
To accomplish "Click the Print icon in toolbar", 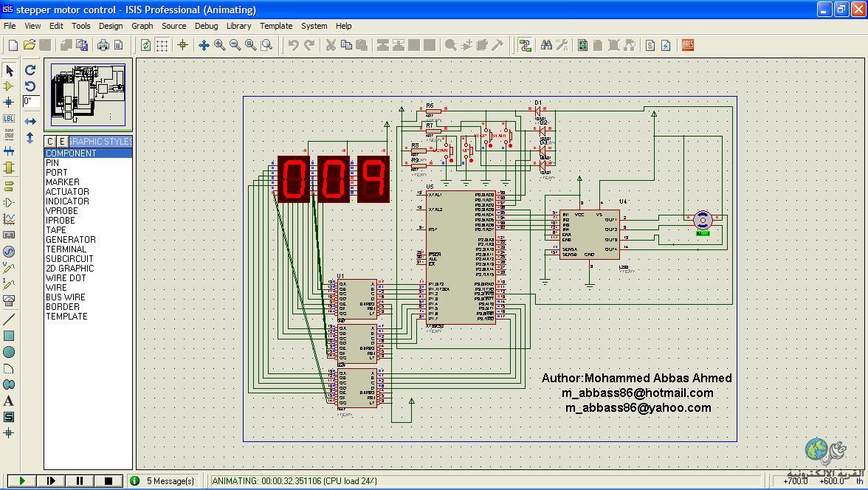I will tap(103, 46).
